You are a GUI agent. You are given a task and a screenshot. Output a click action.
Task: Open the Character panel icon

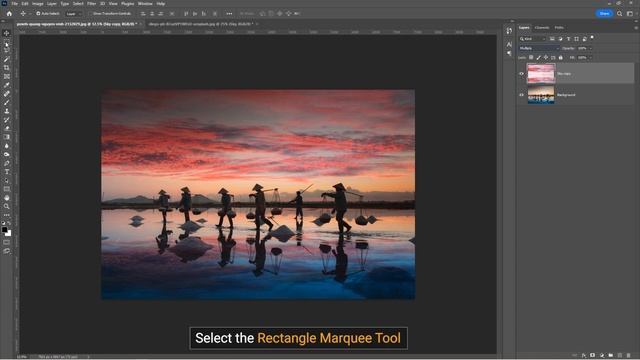click(509, 44)
